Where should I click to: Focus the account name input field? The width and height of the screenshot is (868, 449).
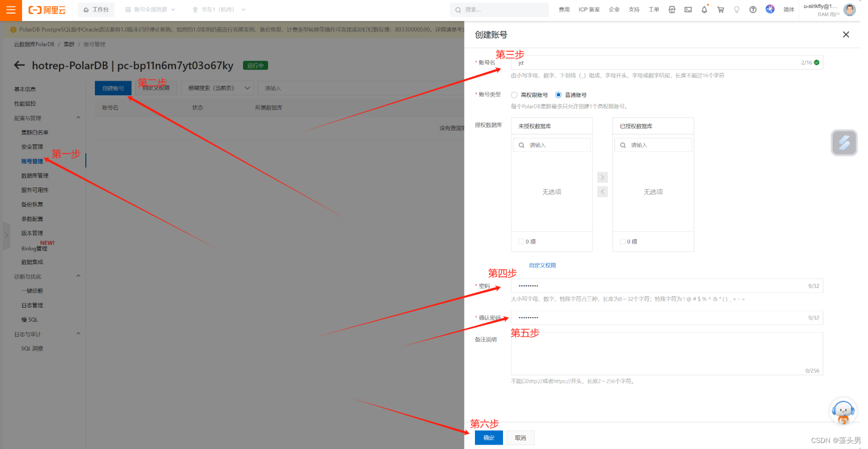click(x=667, y=63)
